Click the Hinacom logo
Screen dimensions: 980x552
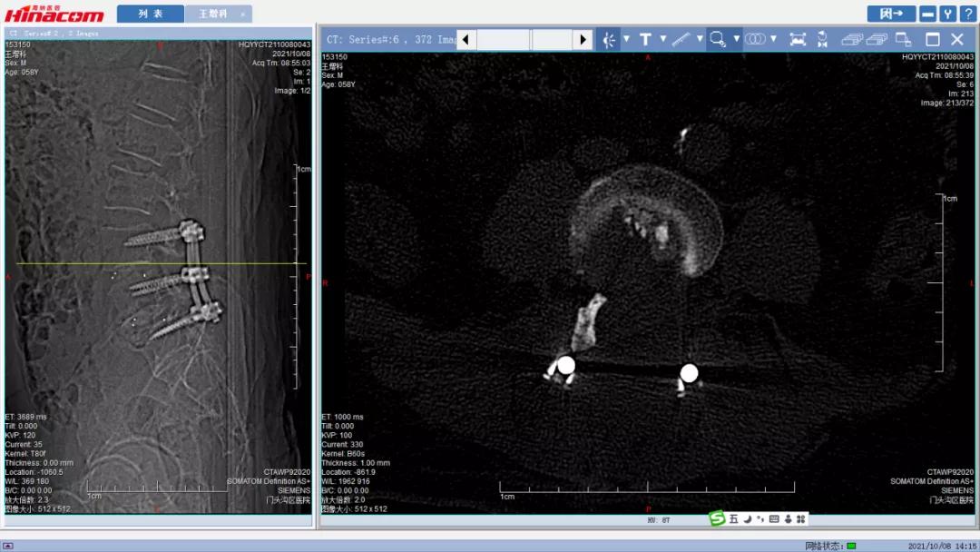(54, 14)
